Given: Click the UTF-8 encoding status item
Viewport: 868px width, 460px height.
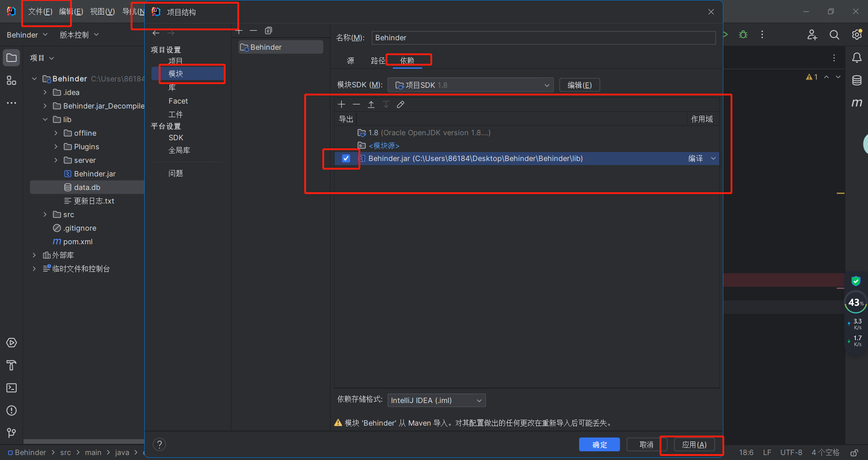Looking at the screenshot, I should coord(791,453).
